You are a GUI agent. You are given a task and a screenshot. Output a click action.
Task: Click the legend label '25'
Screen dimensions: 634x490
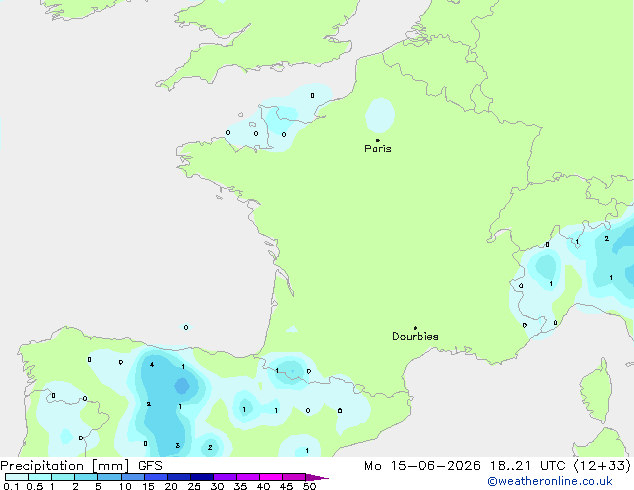pyautogui.click(x=194, y=486)
